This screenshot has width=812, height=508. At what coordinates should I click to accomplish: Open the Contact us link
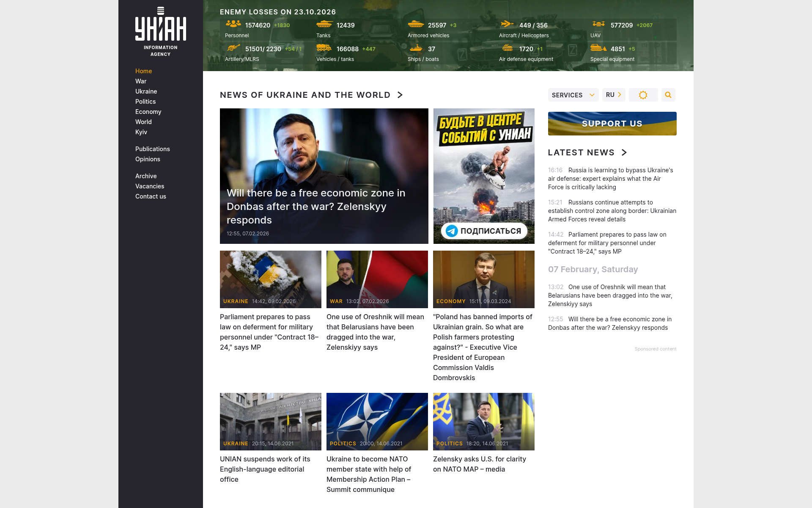pos(151,196)
